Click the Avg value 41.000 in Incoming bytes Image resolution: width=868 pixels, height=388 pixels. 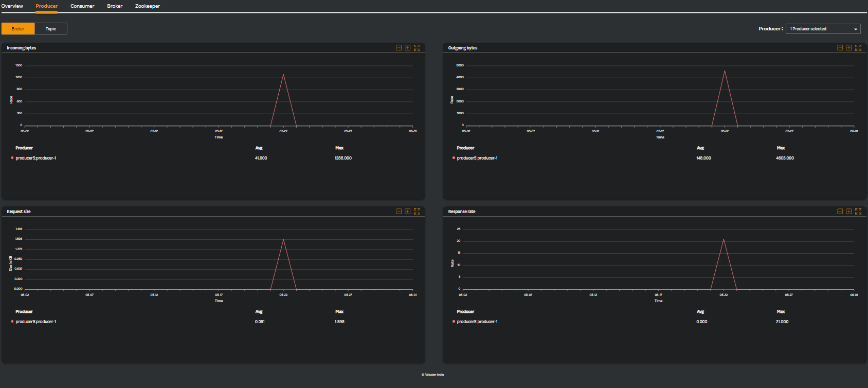[x=261, y=158]
